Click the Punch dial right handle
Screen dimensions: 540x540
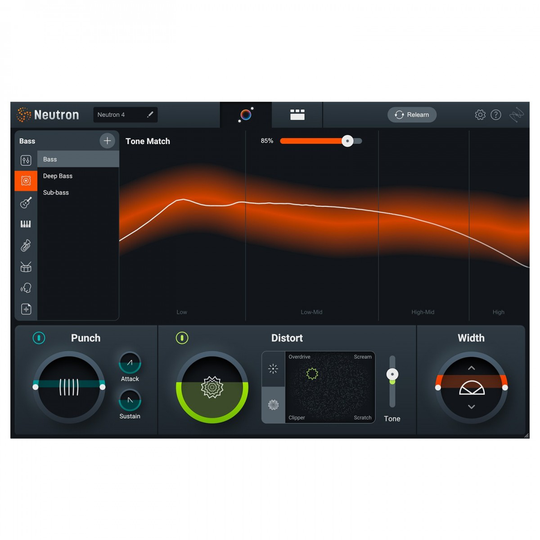click(102, 387)
